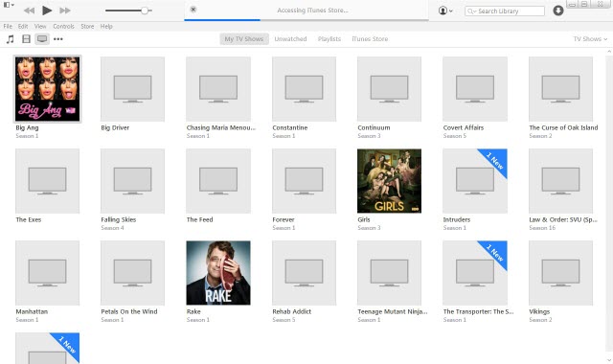Click the Vikings title text
613x364 pixels.
(539, 311)
